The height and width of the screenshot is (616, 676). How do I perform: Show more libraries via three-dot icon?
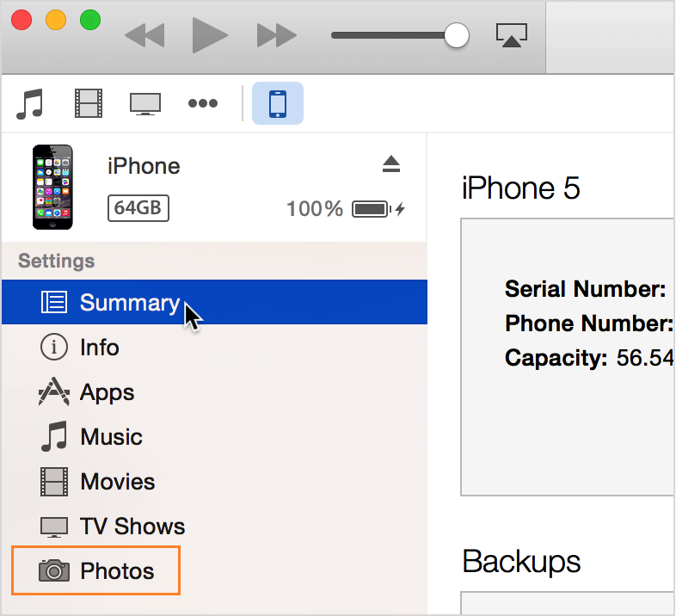[203, 103]
